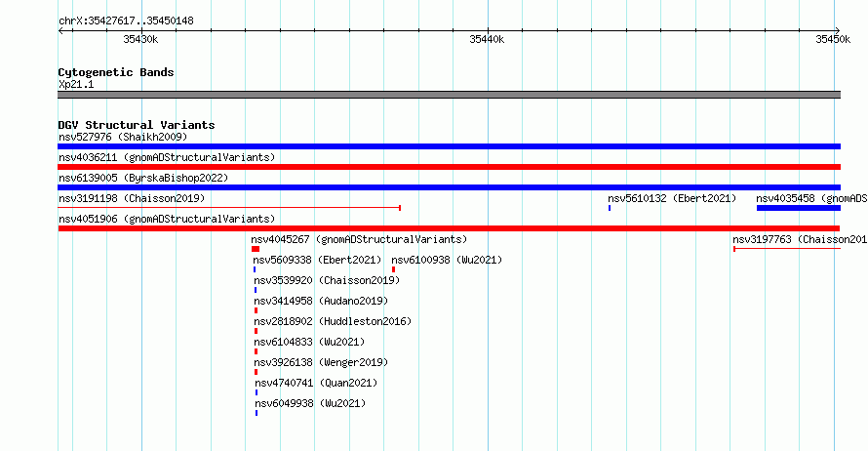868x451 pixels.
Task: Open nsv4045267 (gnomADStructuralVariants) label
Action: click(359, 239)
